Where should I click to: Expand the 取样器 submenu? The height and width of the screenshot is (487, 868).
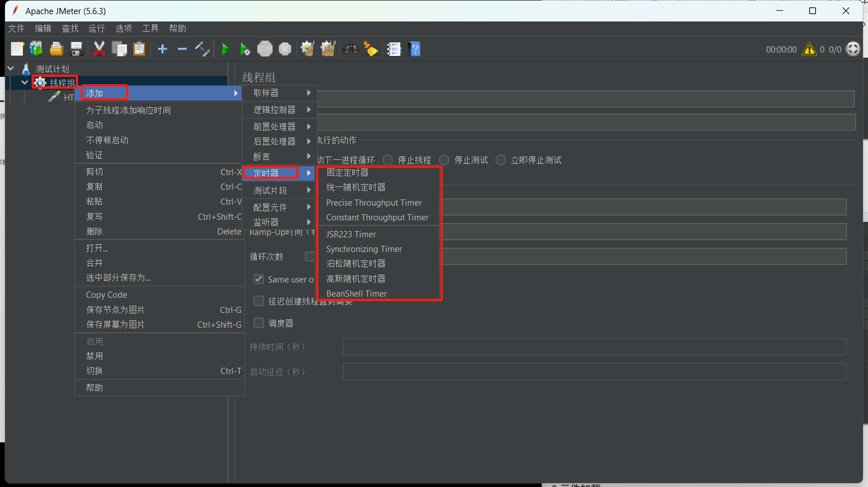point(279,93)
